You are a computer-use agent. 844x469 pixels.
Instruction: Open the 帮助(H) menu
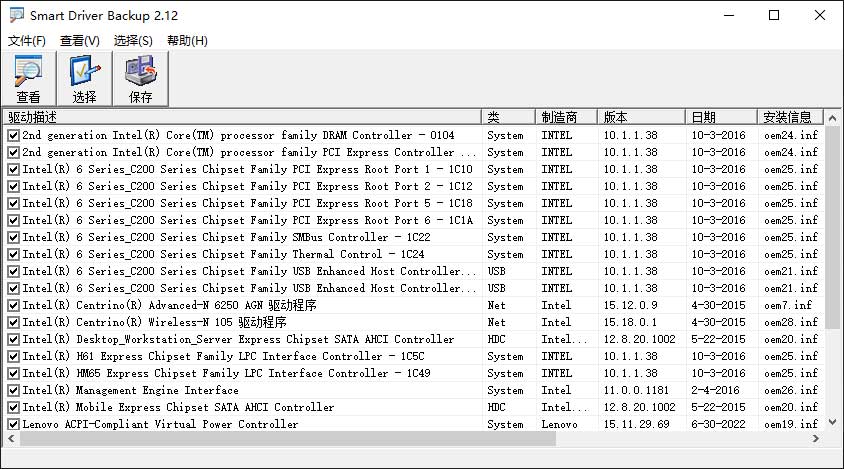coord(187,41)
